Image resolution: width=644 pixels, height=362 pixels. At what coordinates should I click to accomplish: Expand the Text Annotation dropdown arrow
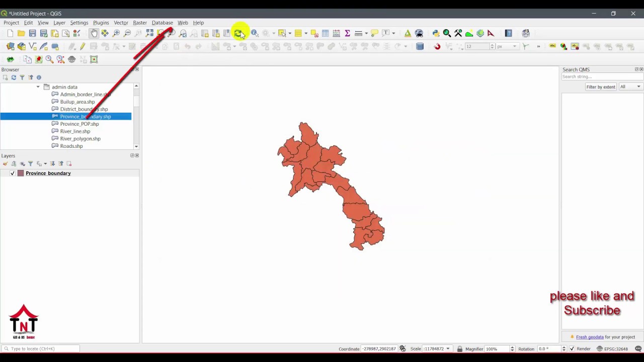point(393,33)
